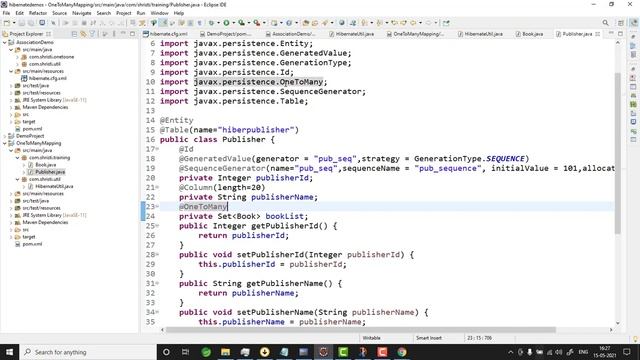Image resolution: width=640 pixels, height=360 pixels.
Task: Open the Window menu
Action: [159, 13]
